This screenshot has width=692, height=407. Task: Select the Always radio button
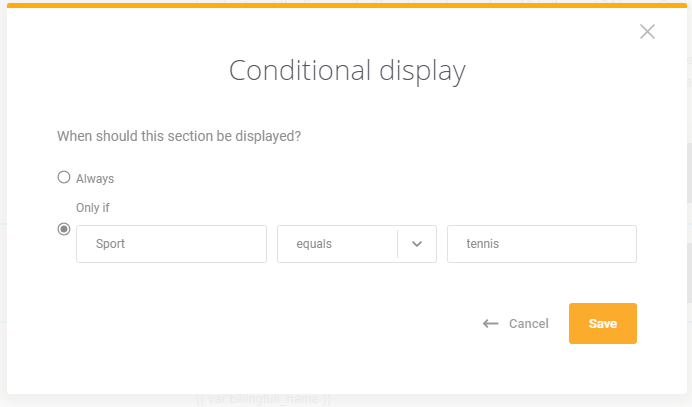[x=64, y=177]
